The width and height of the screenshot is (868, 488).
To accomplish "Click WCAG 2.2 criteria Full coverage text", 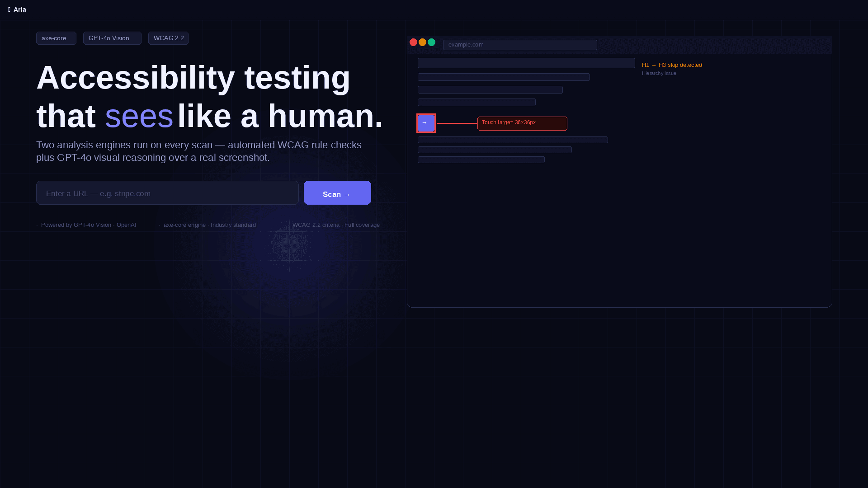I will tap(336, 225).
